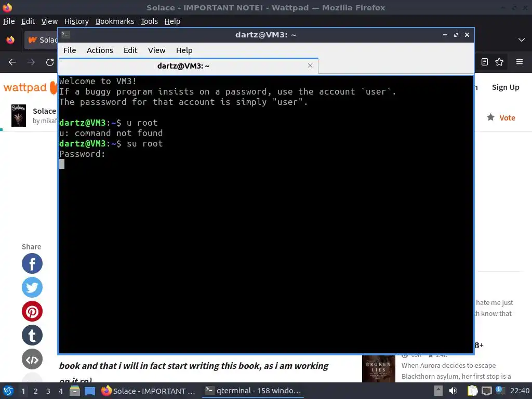Switch to Firefox Solace window in taskbar
The height and width of the screenshot is (399, 532).
tap(149, 391)
